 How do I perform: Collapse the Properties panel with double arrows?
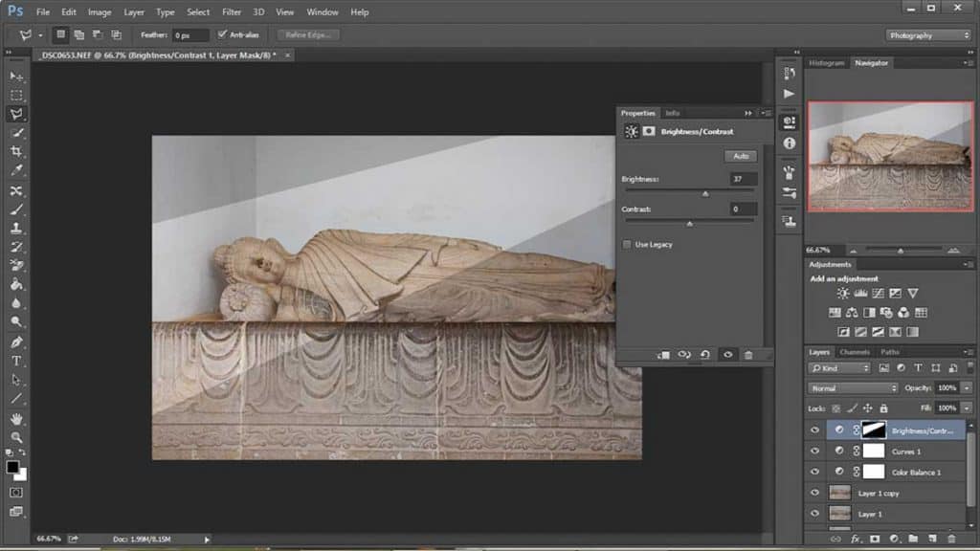748,113
